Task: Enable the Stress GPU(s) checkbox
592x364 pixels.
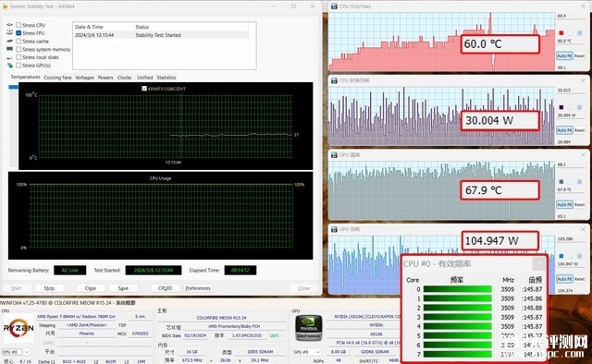Action: [x=18, y=66]
